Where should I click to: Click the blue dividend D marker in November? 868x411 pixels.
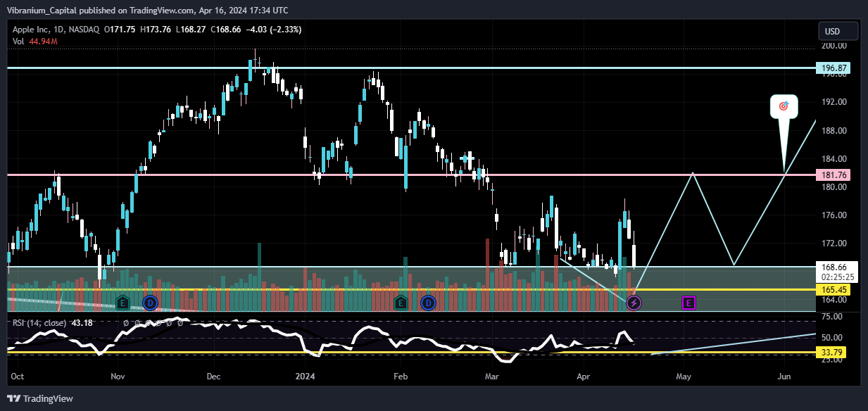point(150,303)
